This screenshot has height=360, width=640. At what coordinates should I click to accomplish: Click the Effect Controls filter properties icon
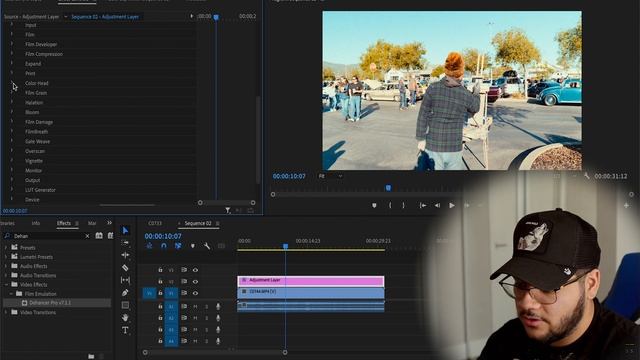[x=228, y=210]
